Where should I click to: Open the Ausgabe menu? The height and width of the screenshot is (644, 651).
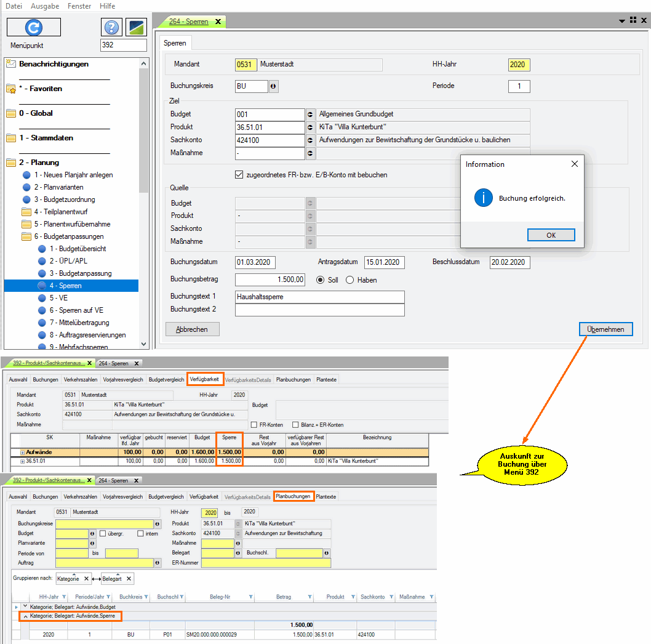(x=45, y=6)
